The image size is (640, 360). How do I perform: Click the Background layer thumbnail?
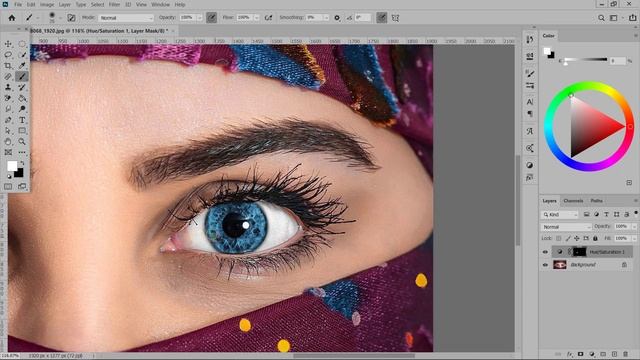pos(560,265)
